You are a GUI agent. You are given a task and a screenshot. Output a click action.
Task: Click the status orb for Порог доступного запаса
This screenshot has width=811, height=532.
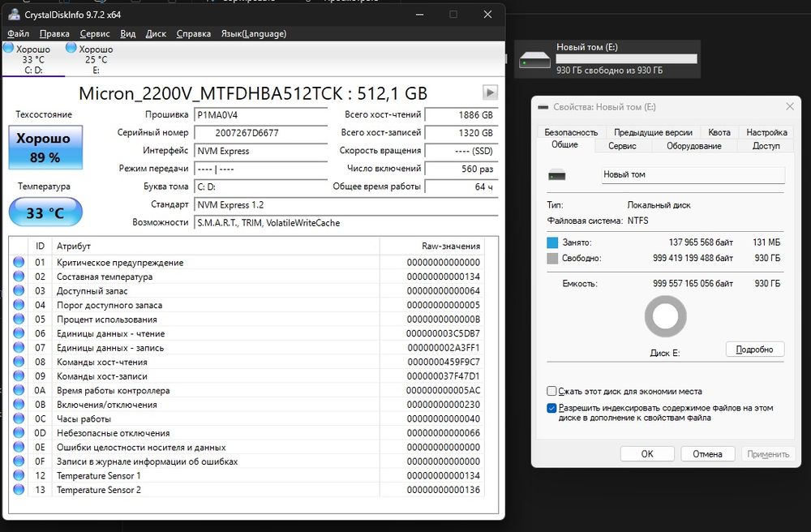point(19,304)
